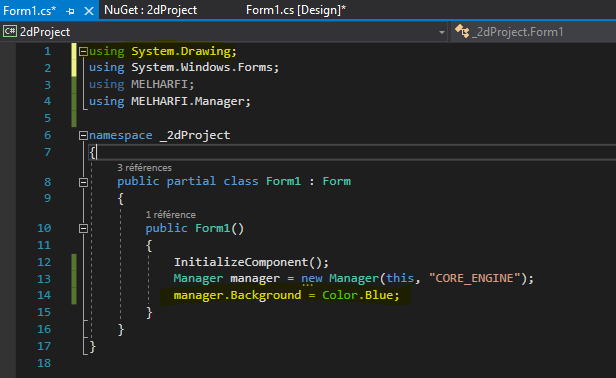Screen dimensions: 616x378
Task: Click the '_2dProject' namespace name
Action: pyautogui.click(x=195, y=135)
